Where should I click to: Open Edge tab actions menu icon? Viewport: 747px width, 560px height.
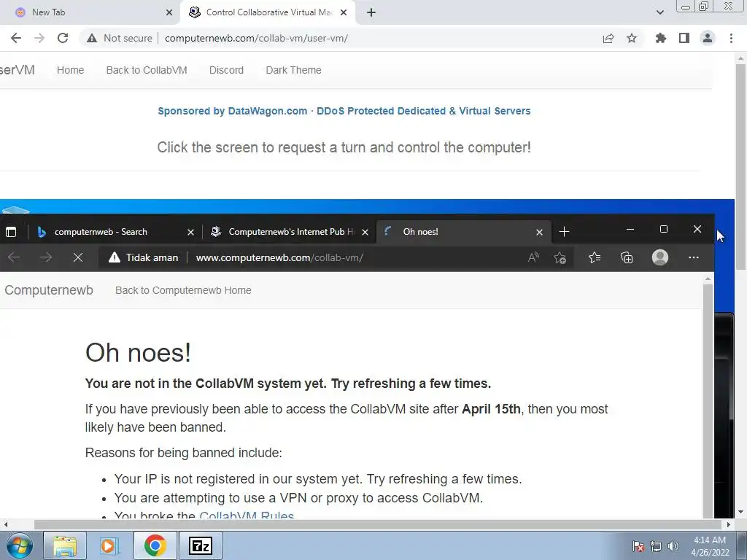coord(10,232)
